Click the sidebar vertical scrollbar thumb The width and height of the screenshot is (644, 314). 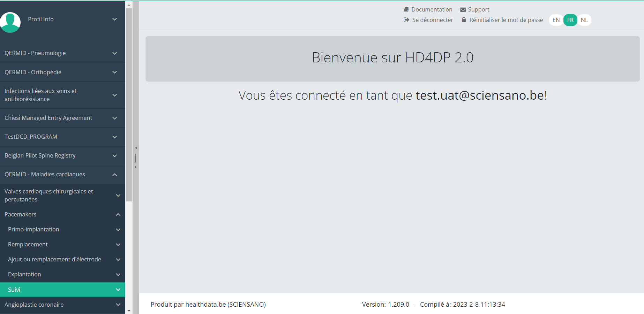point(129,105)
